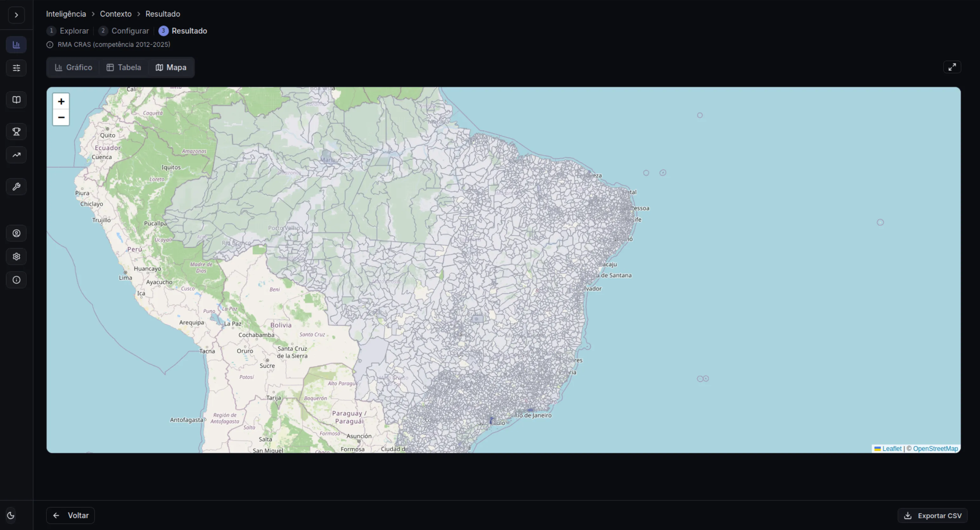980x530 pixels.
Task: Click the highlighted São Paulo municipality
Action: (491, 420)
